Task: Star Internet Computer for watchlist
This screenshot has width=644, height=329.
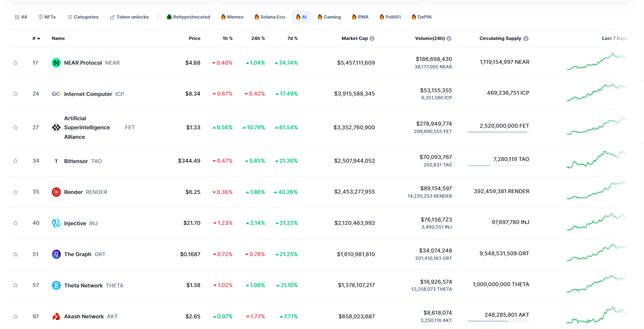Action: 16,94
